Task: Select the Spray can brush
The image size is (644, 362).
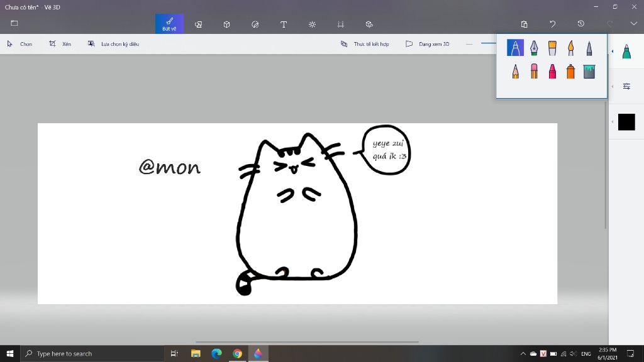Action: tap(571, 72)
